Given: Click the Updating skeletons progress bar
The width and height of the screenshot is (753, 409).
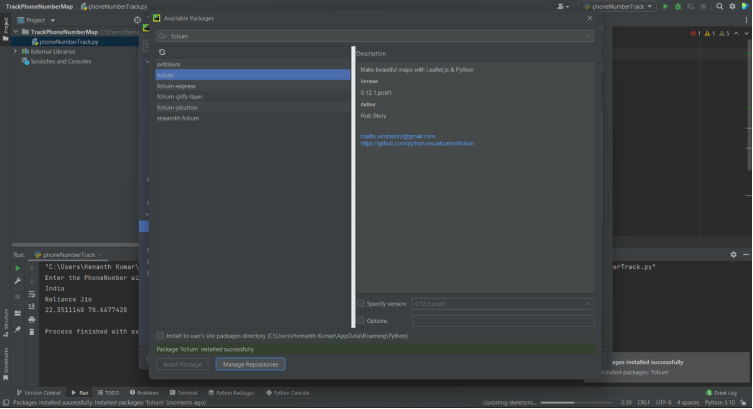Looking at the screenshot, I should tap(576, 402).
